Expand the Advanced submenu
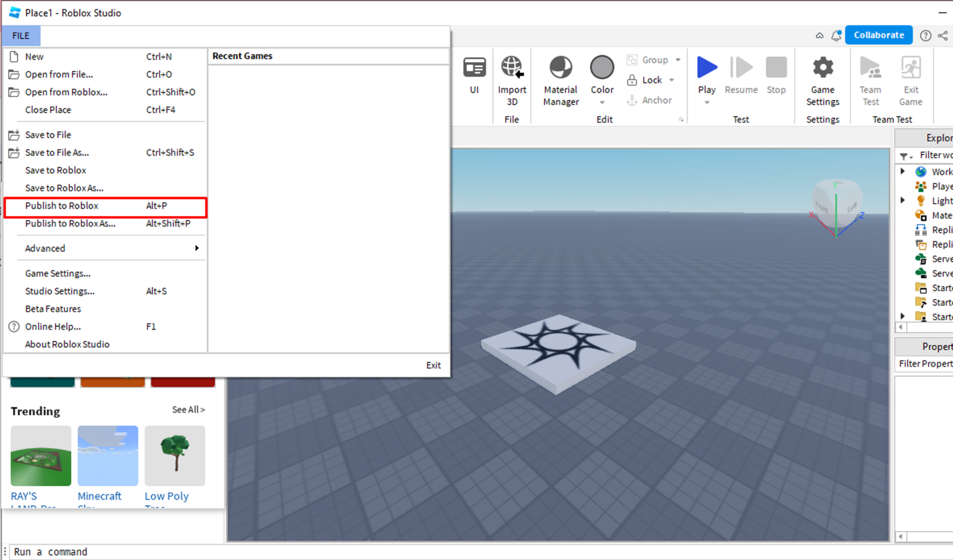This screenshot has width=953, height=560. coord(105,248)
